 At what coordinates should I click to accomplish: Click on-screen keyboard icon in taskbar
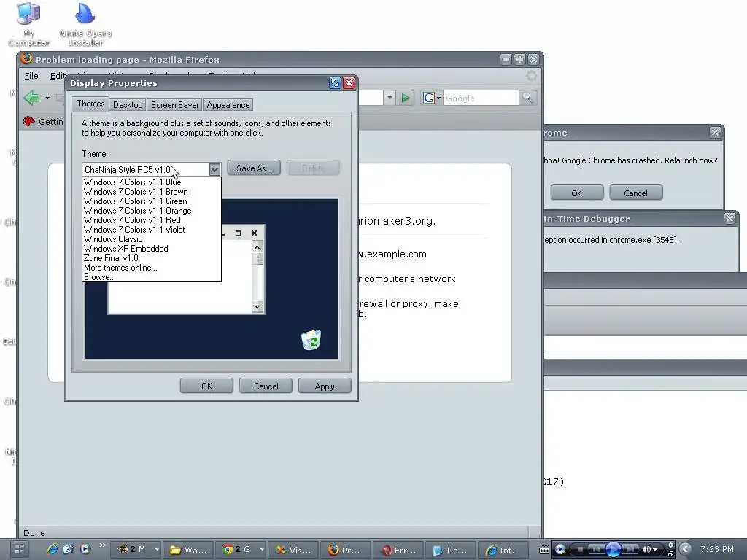543,550
